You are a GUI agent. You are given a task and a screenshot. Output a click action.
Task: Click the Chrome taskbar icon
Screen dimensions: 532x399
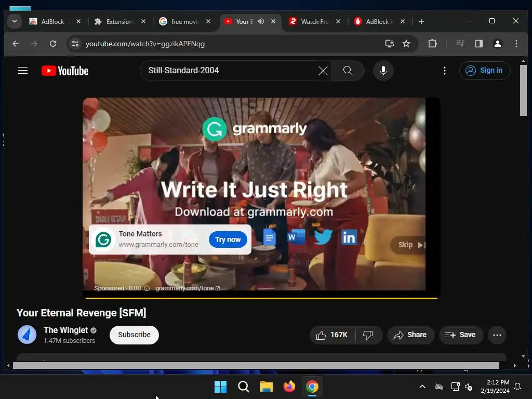click(312, 387)
